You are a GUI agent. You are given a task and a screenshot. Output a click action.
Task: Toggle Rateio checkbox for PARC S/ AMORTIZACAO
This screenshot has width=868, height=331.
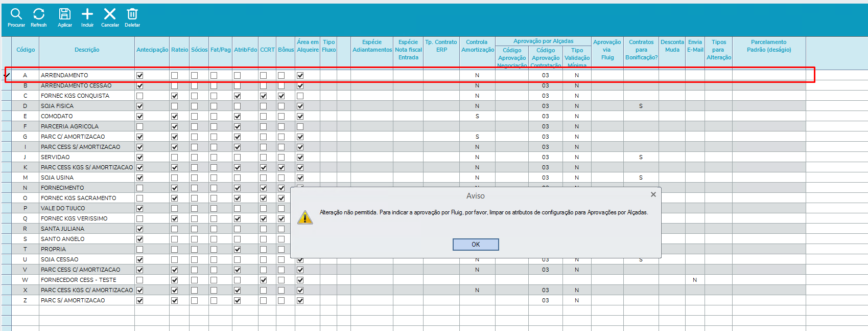point(175,300)
